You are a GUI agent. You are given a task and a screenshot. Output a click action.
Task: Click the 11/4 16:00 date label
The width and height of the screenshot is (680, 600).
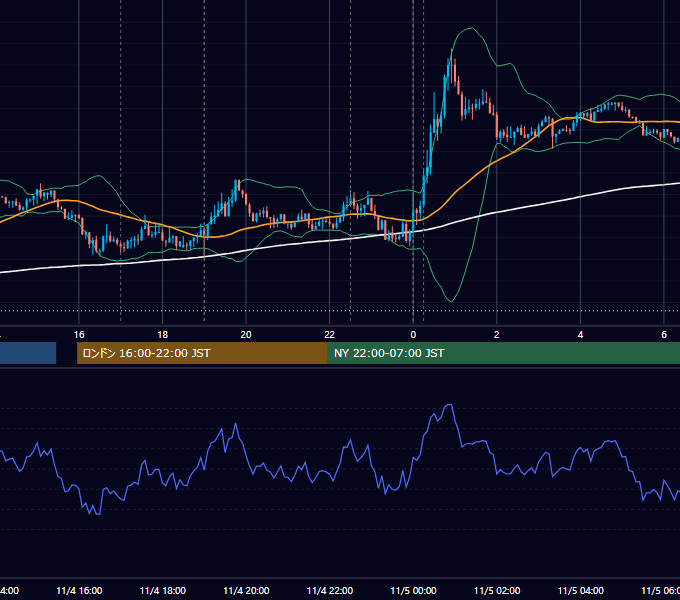79,590
